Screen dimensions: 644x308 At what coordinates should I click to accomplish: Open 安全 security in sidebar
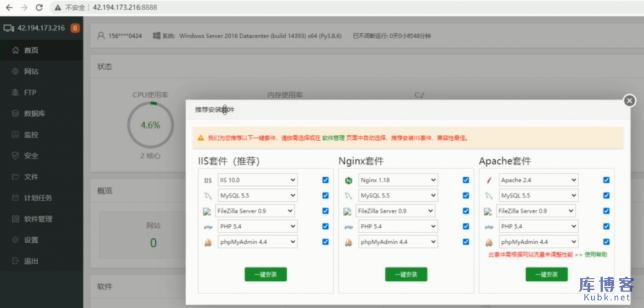click(x=42, y=156)
